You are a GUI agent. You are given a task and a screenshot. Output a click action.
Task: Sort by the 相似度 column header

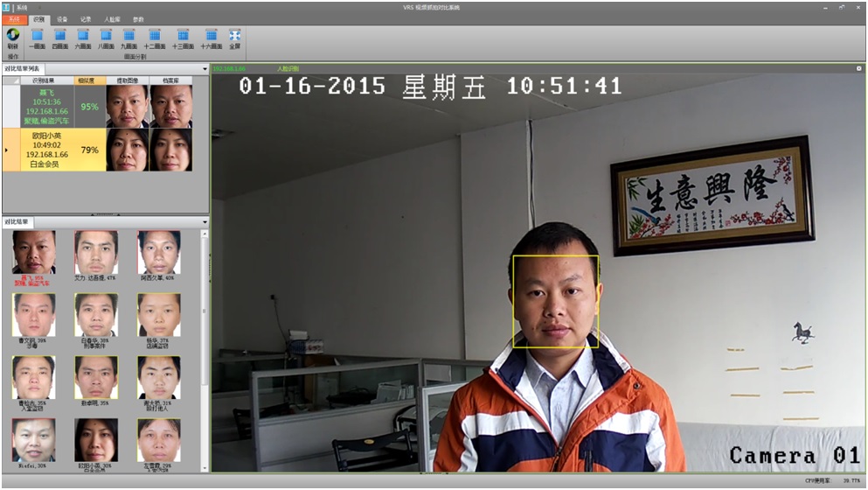(90, 80)
